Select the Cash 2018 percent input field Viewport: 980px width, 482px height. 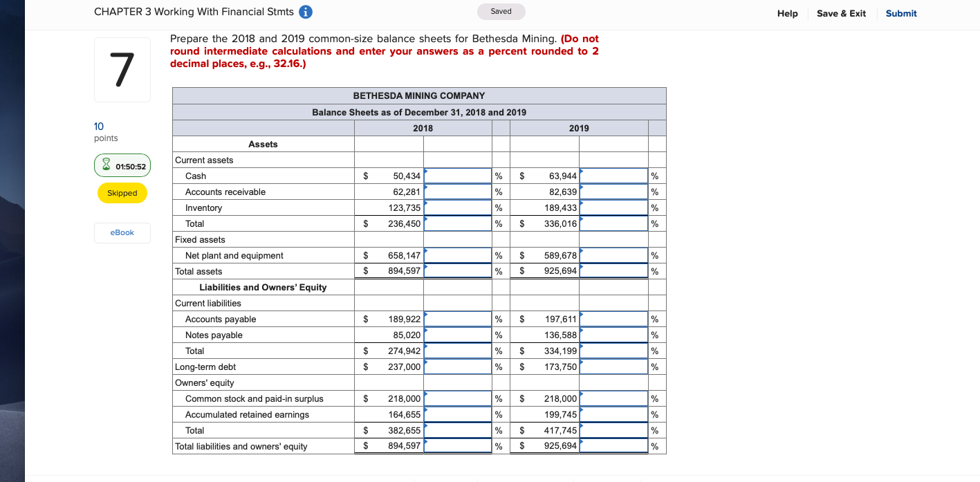point(458,176)
